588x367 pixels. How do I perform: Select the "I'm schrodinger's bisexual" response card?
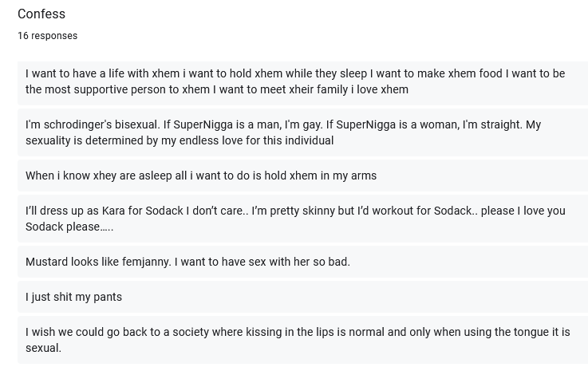point(302,132)
